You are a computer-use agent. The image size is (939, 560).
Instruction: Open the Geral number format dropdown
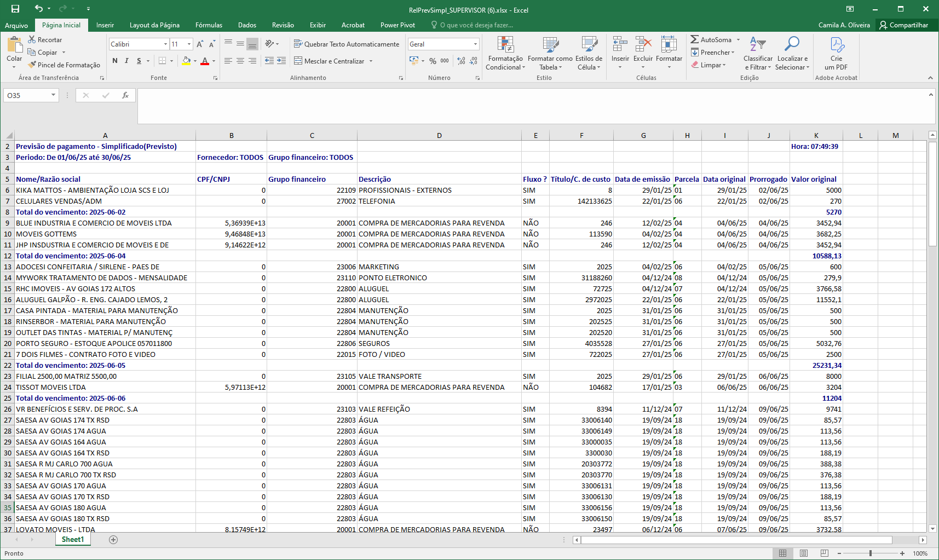pos(475,44)
